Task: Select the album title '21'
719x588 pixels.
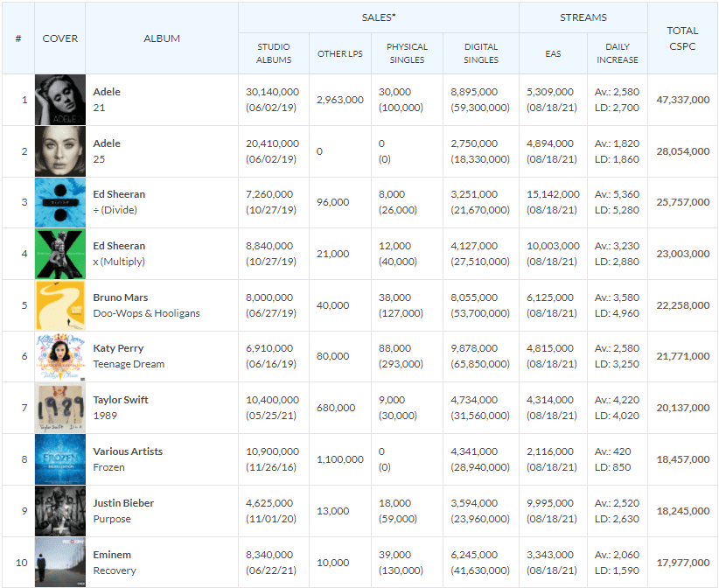Action: coord(99,108)
